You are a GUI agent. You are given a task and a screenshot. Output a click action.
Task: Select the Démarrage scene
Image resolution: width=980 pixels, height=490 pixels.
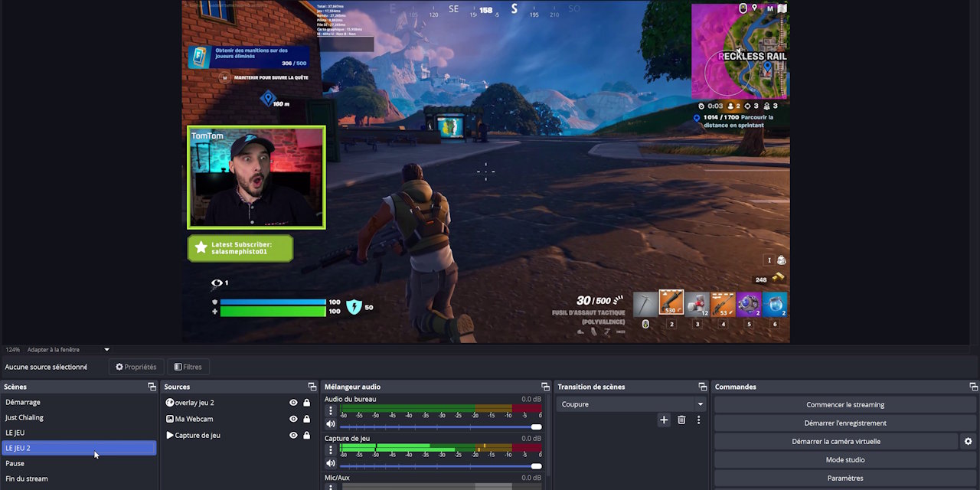click(x=23, y=402)
